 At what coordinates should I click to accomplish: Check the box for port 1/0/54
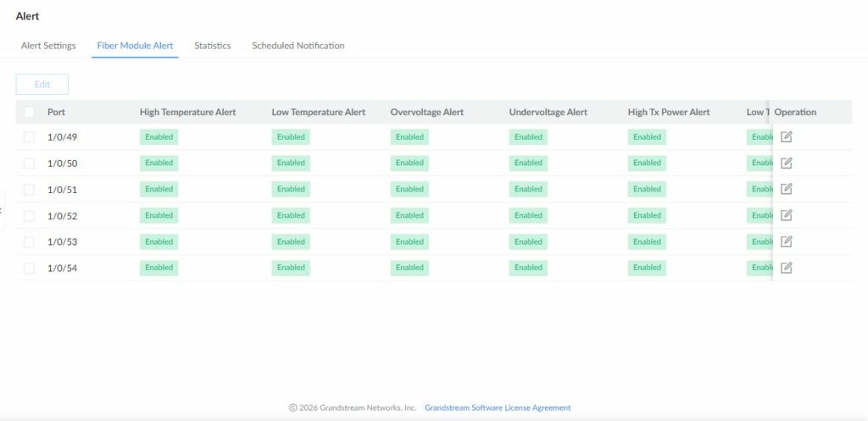tap(29, 269)
